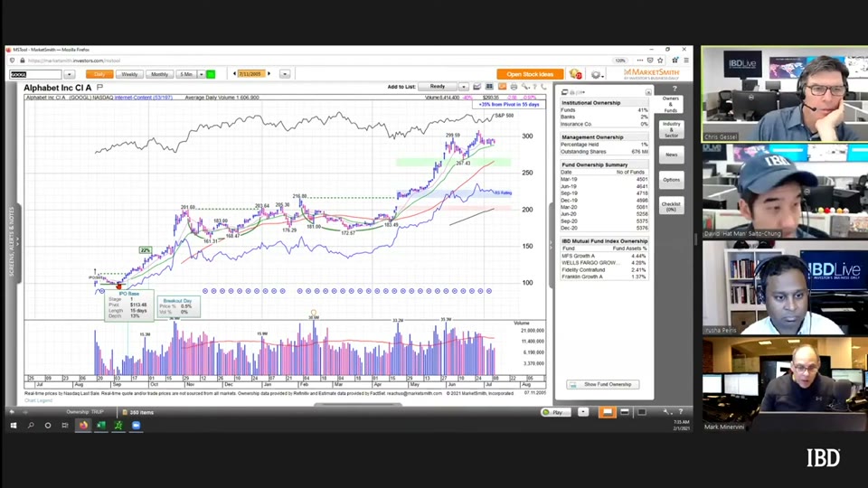Click the help question mark above Owners & Funds
The width and height of the screenshot is (868, 488).
pos(675,89)
